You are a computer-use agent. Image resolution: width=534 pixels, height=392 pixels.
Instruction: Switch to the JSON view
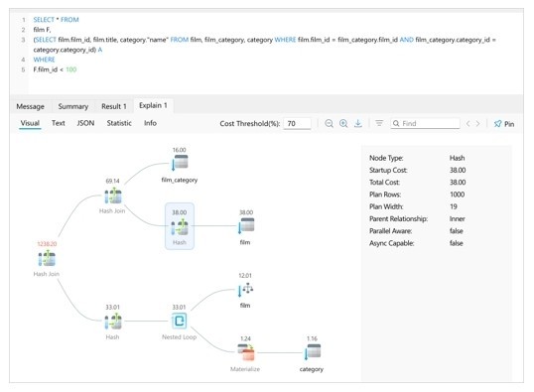coord(85,123)
